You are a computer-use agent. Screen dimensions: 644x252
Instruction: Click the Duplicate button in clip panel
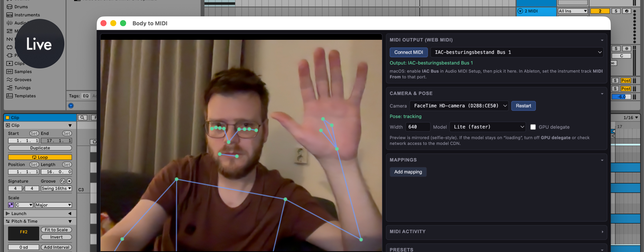(x=40, y=148)
